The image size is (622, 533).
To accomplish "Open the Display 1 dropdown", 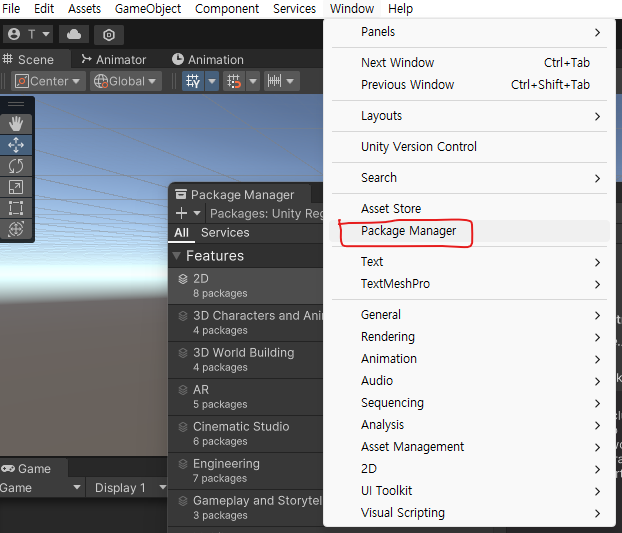I will pyautogui.click(x=127, y=488).
